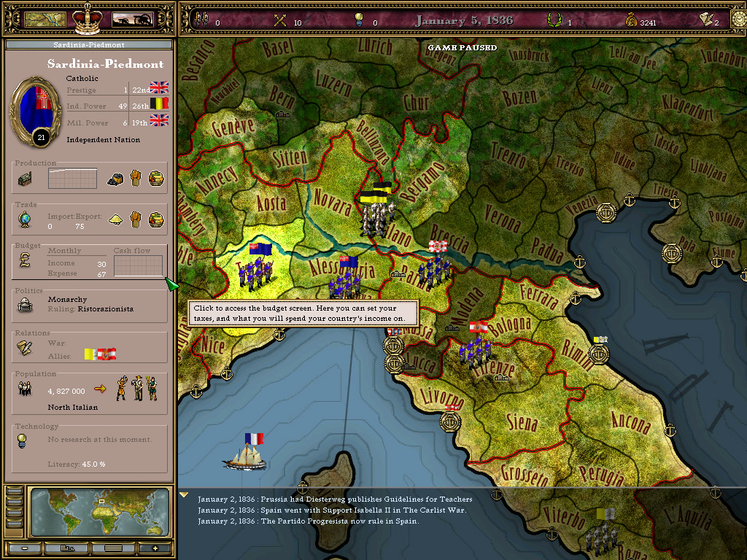Click the Papal States ally flag

[90, 354]
